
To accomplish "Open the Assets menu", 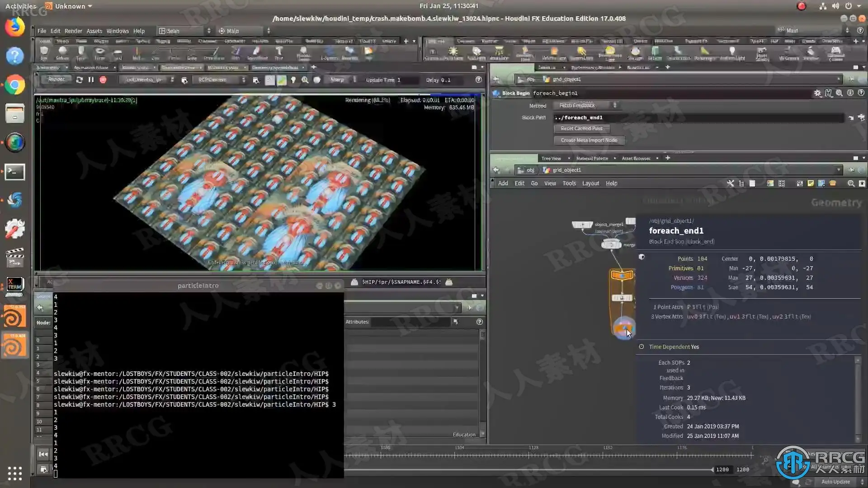I will tap(94, 31).
